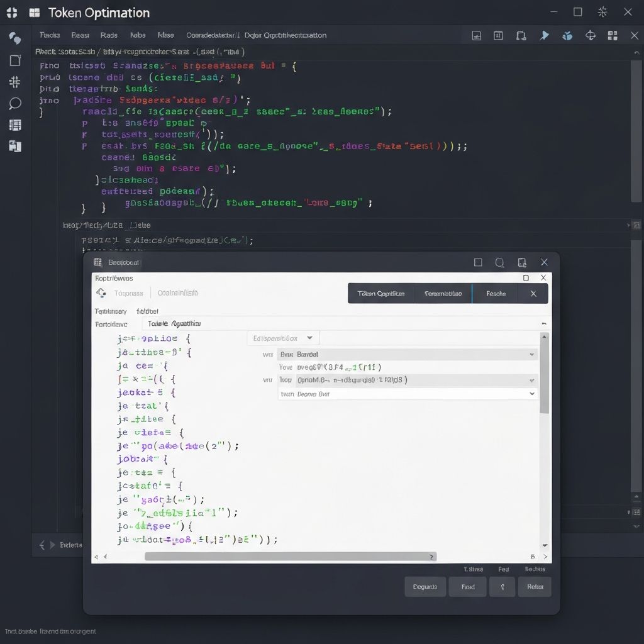Close the dark tab strip with its X
Viewport: 644px width, 644px height.
click(533, 294)
